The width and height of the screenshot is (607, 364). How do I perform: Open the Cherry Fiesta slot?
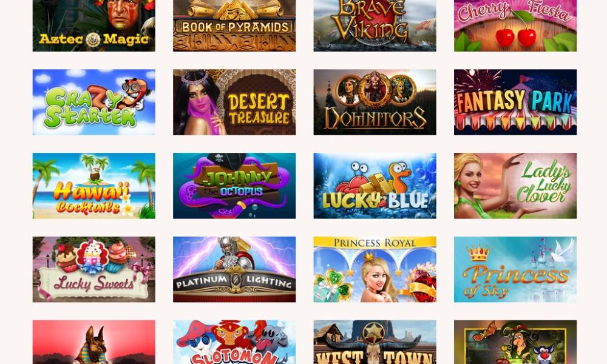click(x=515, y=25)
